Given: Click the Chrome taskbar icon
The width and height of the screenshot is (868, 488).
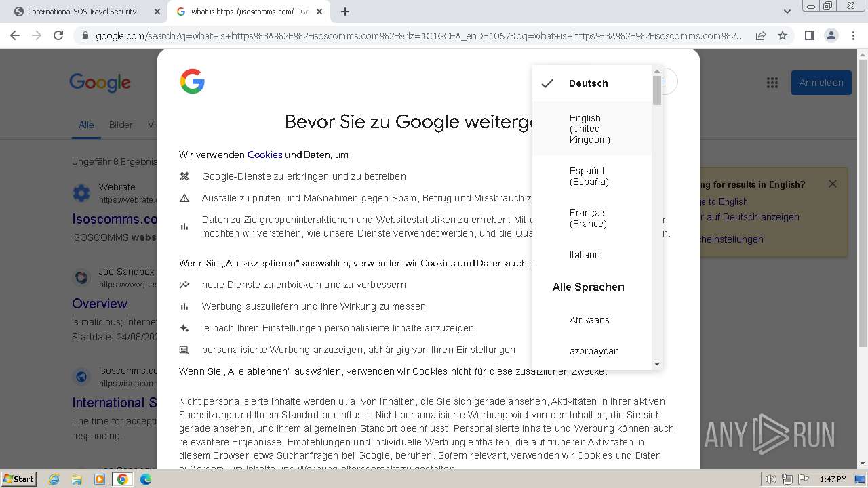Looking at the screenshot, I should 123,479.
